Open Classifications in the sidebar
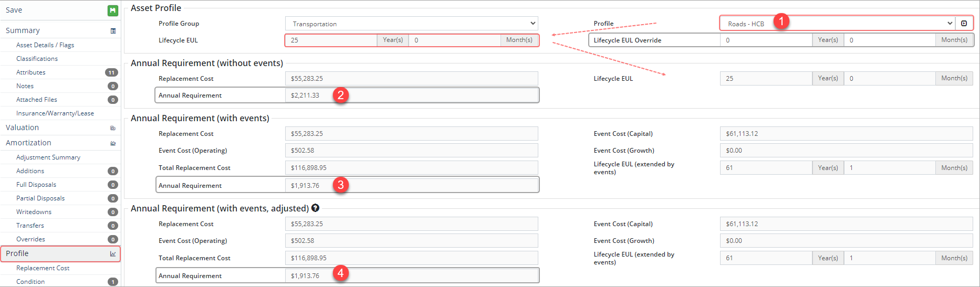This screenshot has width=980, height=287. 37,59
